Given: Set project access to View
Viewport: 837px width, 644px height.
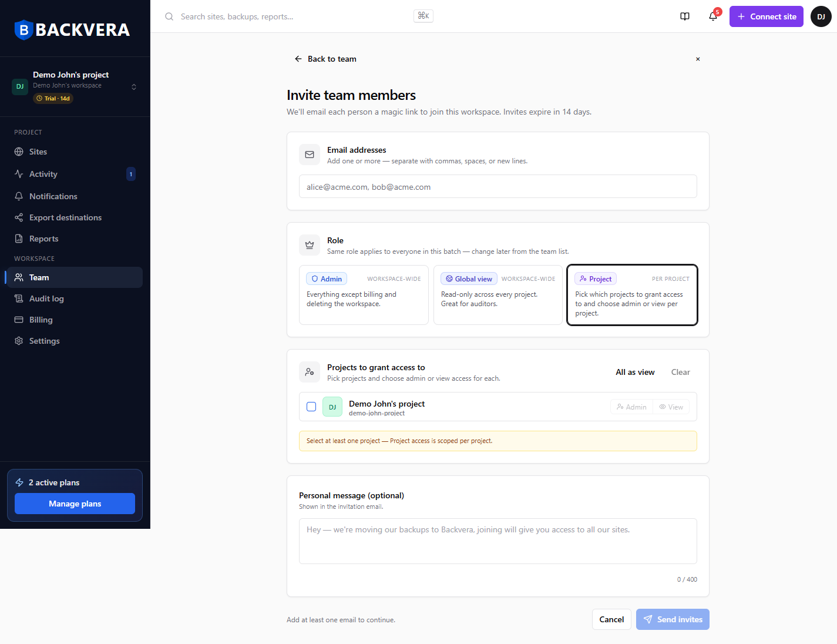Looking at the screenshot, I should coord(671,407).
